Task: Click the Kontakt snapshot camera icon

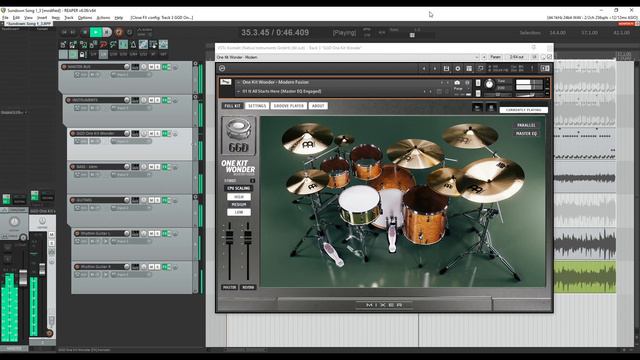Action: pos(457,82)
